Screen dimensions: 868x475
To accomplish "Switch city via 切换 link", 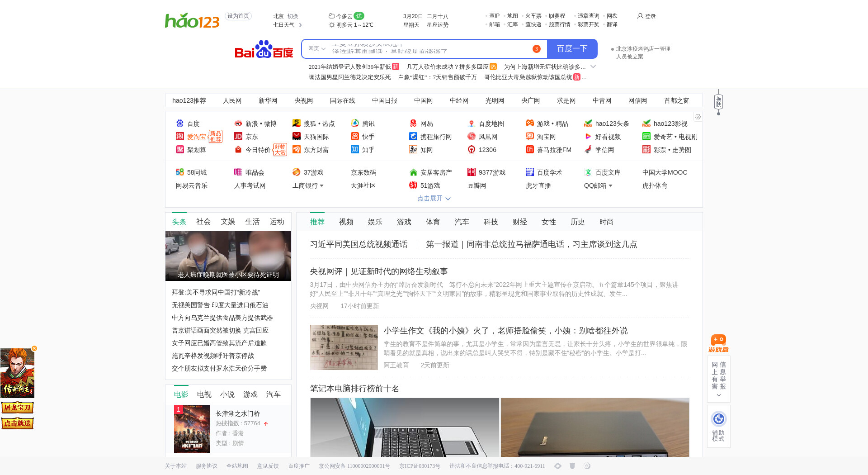I will click(x=293, y=16).
